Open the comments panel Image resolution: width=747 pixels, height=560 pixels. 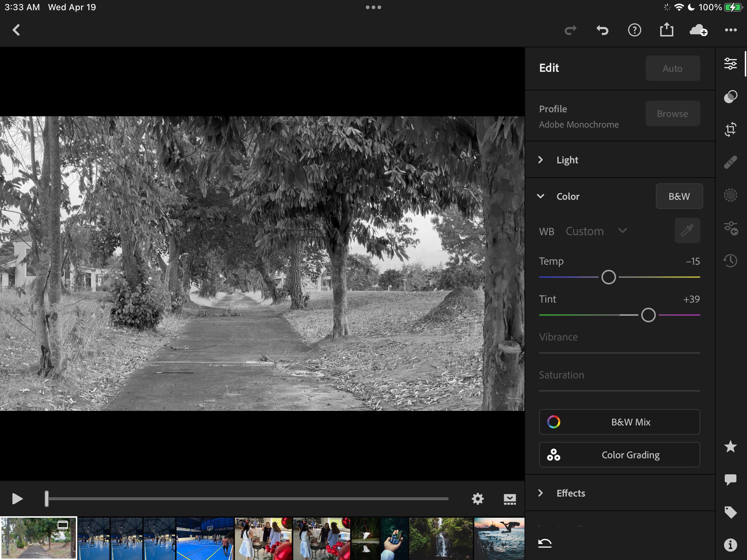731,479
